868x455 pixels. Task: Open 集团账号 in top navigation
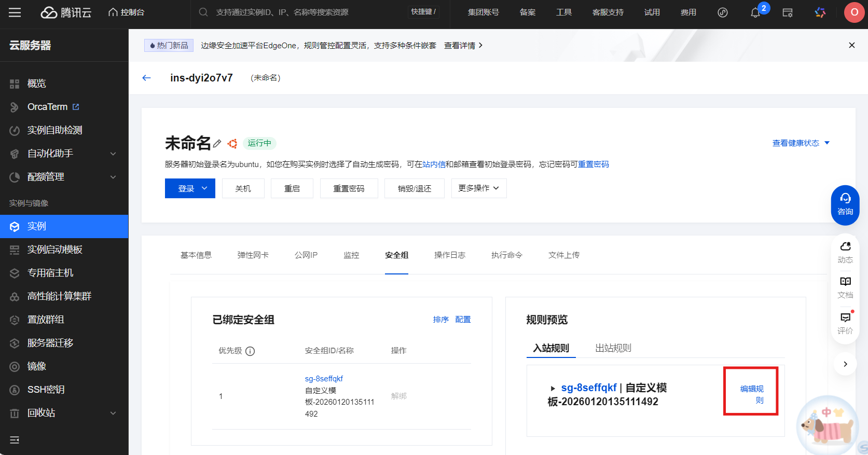484,12
